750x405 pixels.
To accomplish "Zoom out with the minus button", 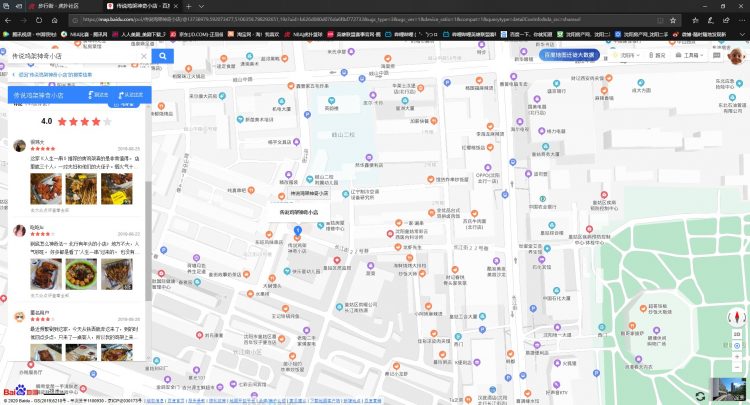I will 737,367.
